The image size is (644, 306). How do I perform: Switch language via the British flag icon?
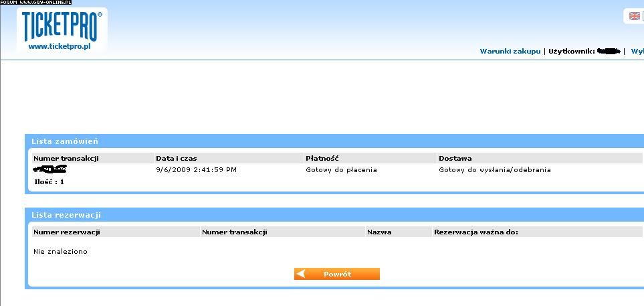pos(634,16)
